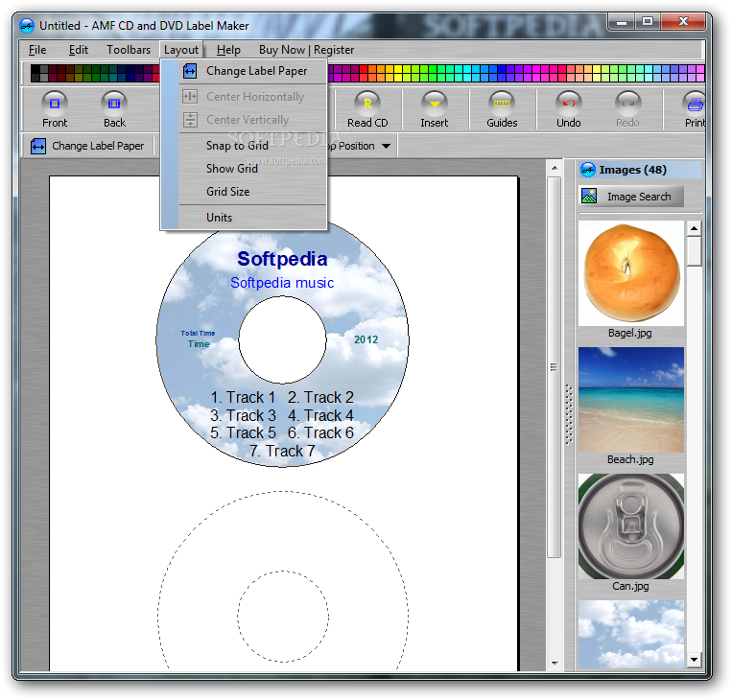Viewport: 732px width, 700px height.
Task: Pick the black color swatch in palette
Action: coord(35,69)
